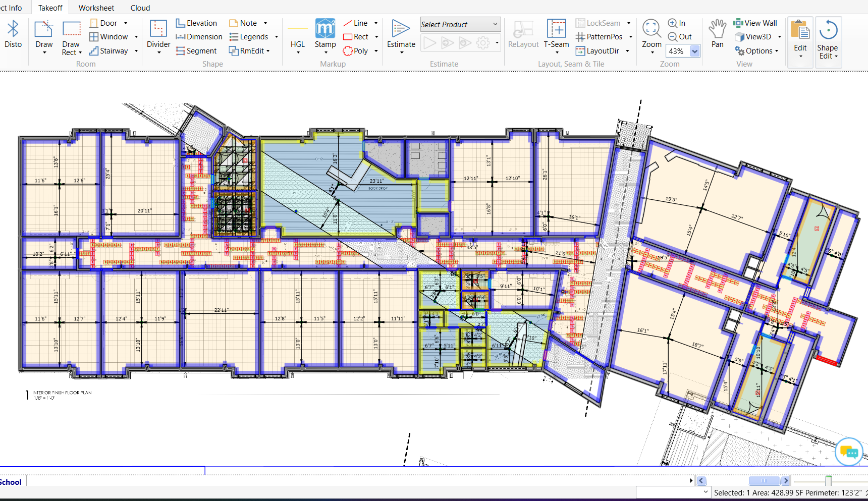Viewport: 868px width, 501px height.
Task: Select the Stairway tool
Action: point(108,51)
